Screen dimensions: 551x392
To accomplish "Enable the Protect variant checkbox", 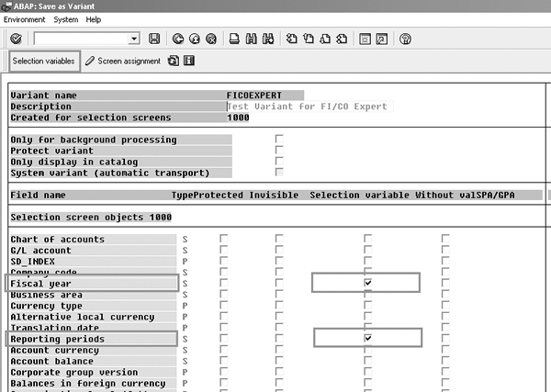I will coord(279,151).
